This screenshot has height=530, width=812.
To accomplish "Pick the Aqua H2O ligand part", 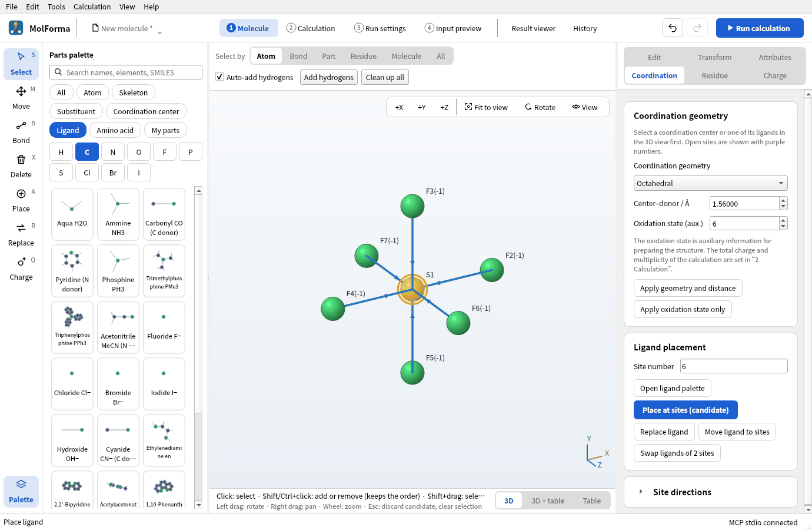I will click(72, 214).
